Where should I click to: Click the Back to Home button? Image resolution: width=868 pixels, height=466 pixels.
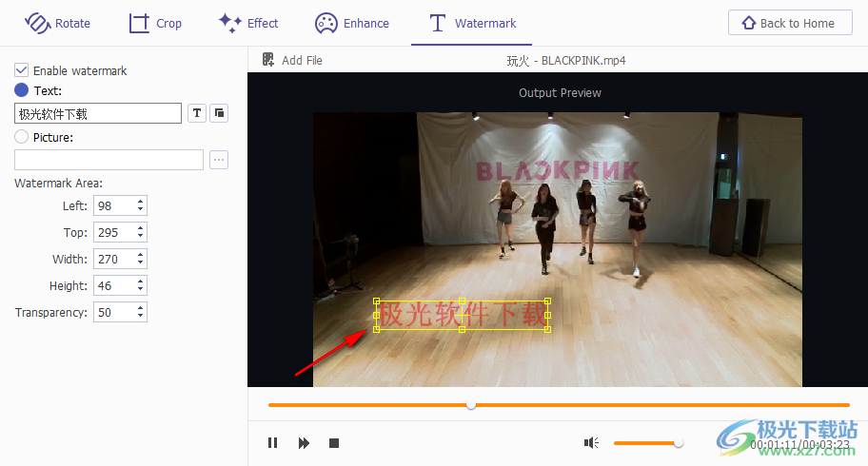pos(790,23)
